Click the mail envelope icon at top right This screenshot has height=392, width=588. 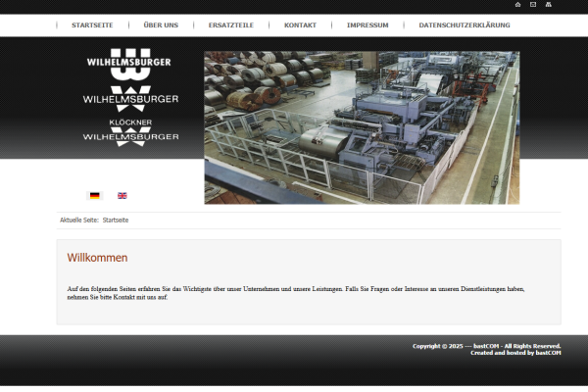coord(532,5)
